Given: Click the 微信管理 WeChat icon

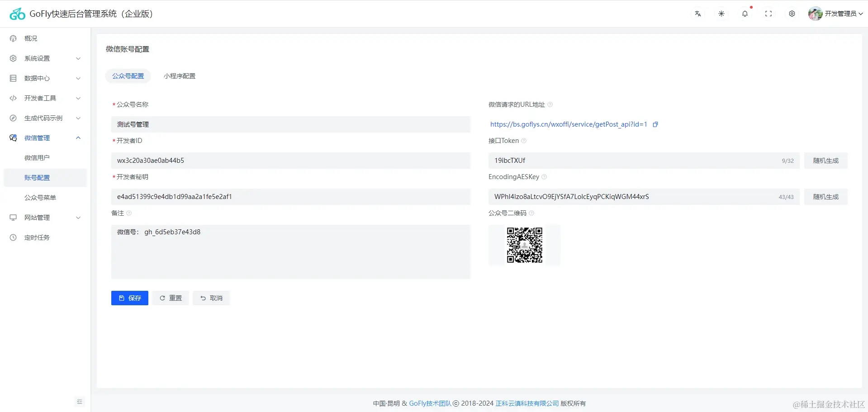Looking at the screenshot, I should 13,138.
